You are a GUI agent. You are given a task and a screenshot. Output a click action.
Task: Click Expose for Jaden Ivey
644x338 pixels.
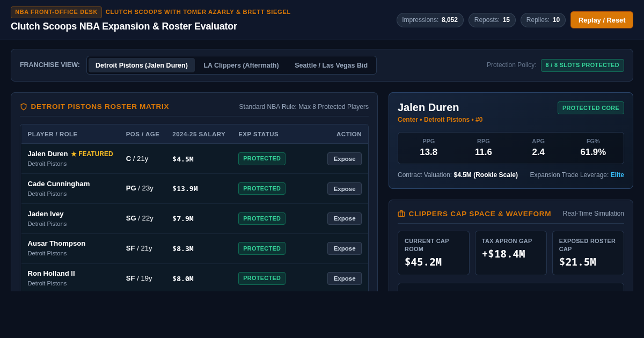(345, 218)
